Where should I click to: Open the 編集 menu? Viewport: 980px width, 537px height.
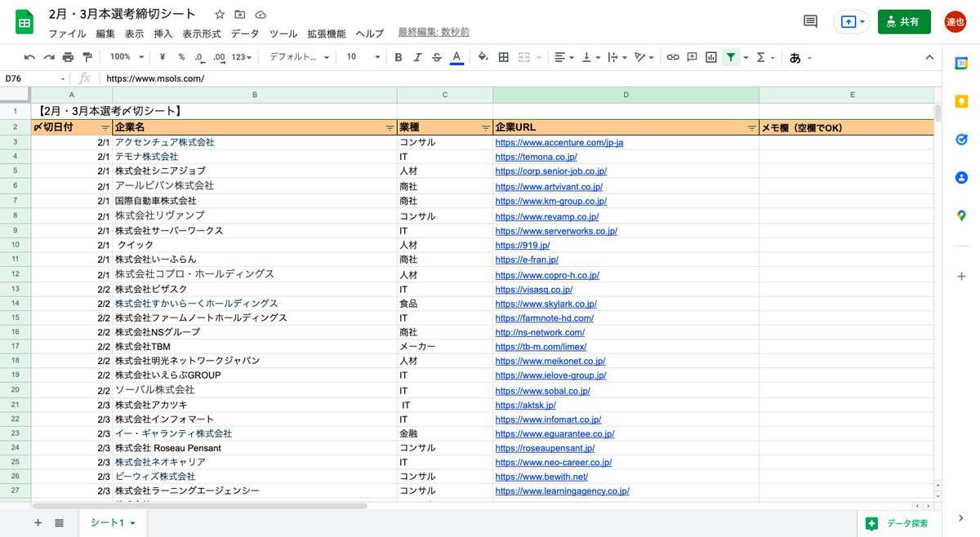105,33
